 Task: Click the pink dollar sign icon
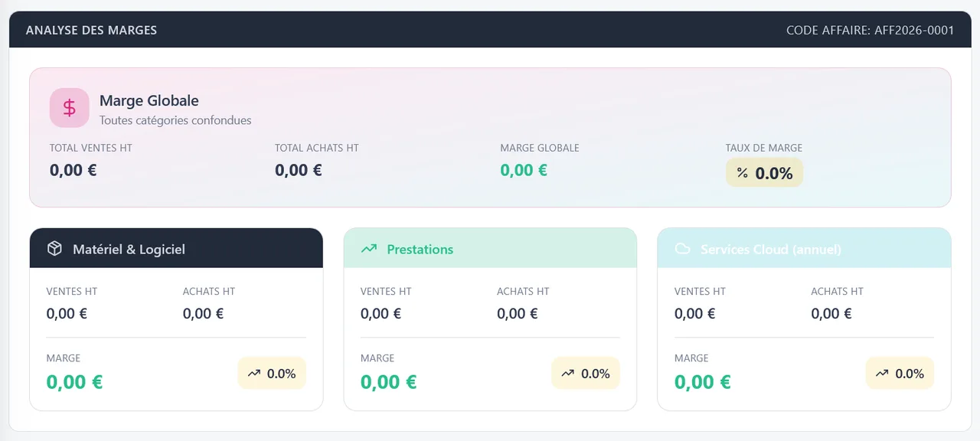pos(70,108)
